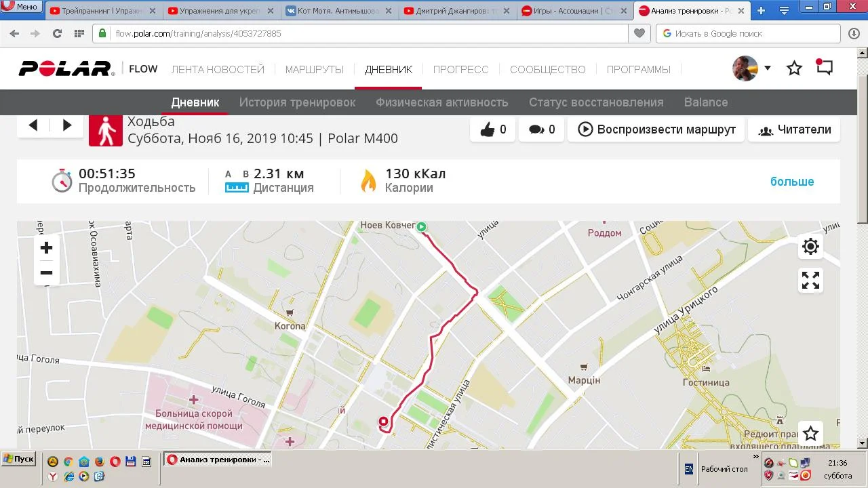Open Polar icon in system tray
The height and width of the screenshot is (488, 868).
pyautogui.click(x=794, y=475)
